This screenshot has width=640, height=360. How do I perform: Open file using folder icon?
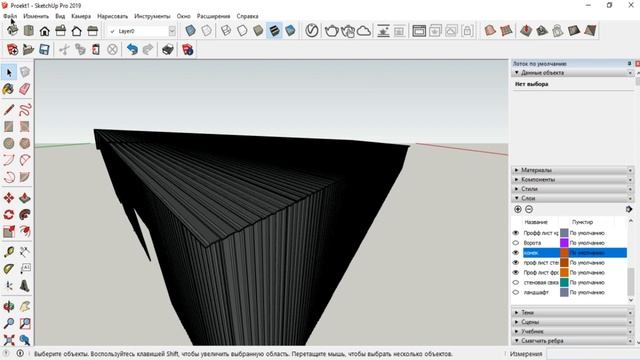(x=28, y=50)
